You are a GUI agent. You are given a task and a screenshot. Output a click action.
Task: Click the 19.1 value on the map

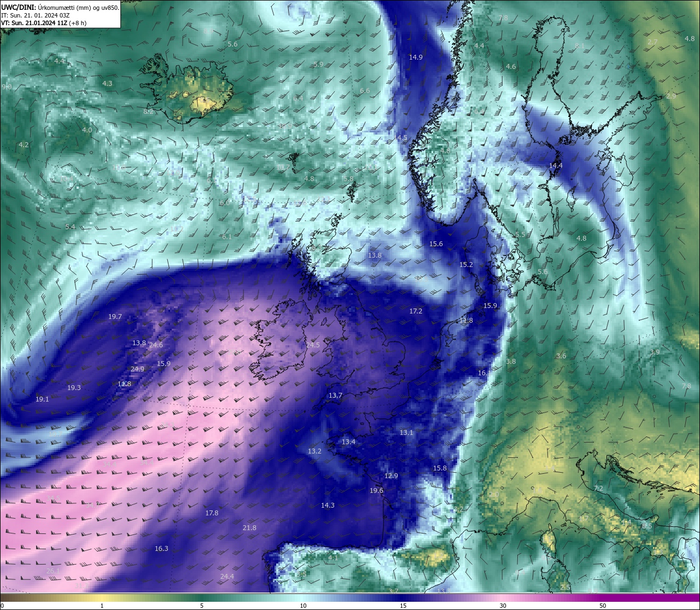[x=42, y=399]
